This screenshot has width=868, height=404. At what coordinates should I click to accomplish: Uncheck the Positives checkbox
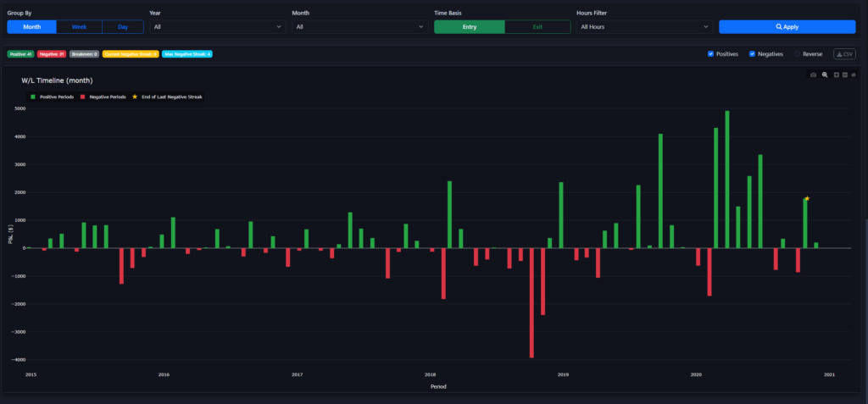710,54
